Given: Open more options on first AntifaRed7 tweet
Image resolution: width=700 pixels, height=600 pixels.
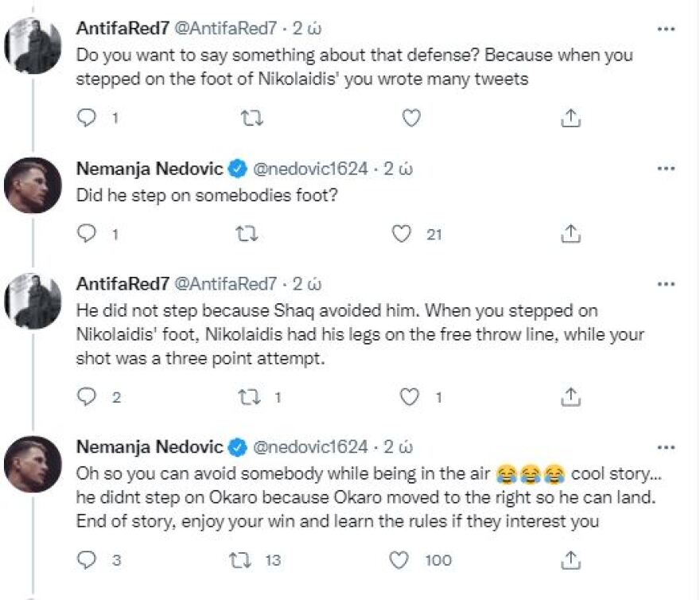Looking at the screenshot, I should pos(665,29).
